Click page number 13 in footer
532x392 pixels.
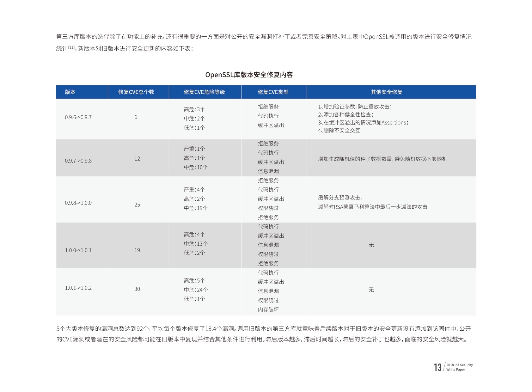coord(438,367)
